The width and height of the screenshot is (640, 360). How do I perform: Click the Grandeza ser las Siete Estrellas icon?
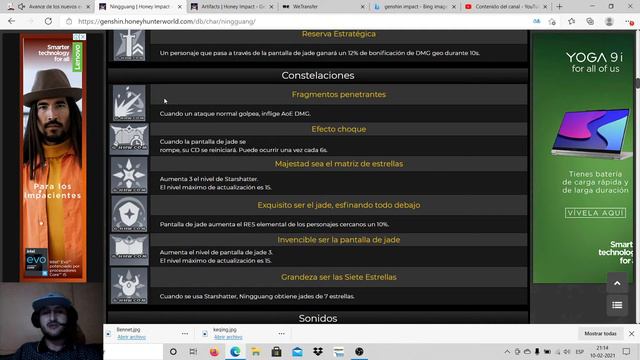coord(129,286)
